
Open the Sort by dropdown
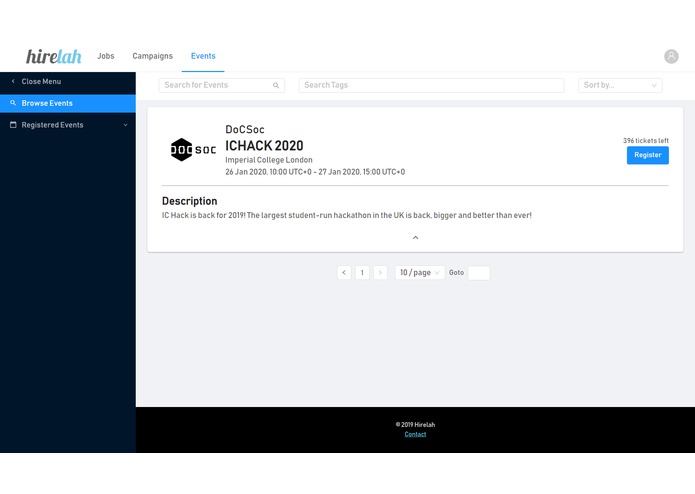tap(620, 85)
